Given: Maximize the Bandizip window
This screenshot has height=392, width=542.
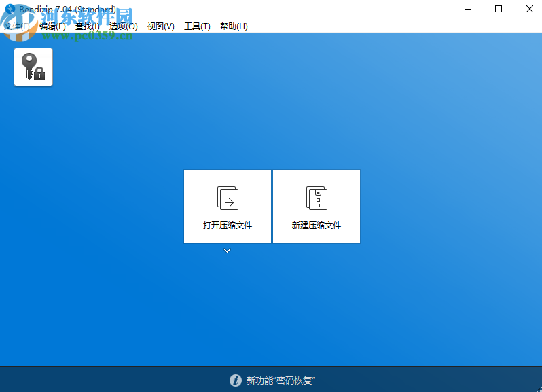Looking at the screenshot, I should tap(499, 9).
